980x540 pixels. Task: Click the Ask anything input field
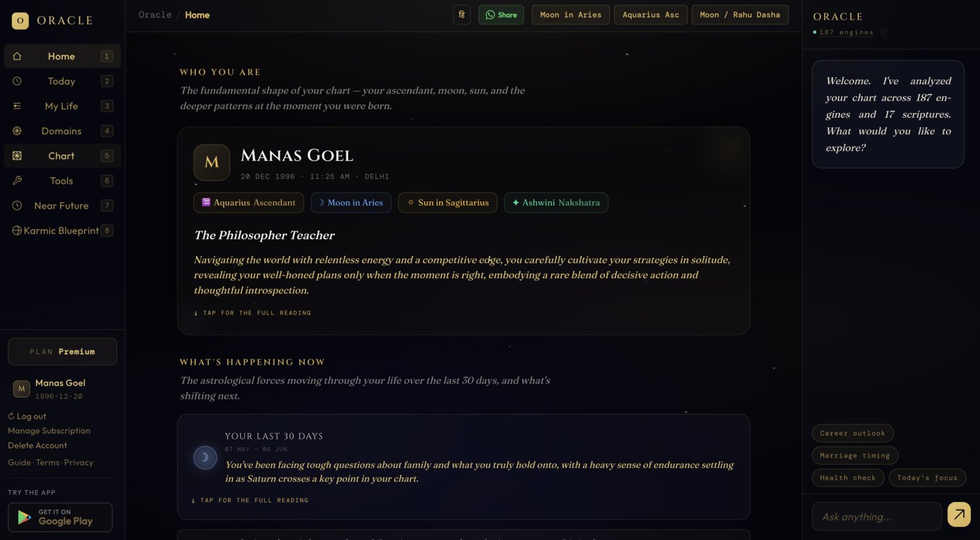(x=877, y=516)
